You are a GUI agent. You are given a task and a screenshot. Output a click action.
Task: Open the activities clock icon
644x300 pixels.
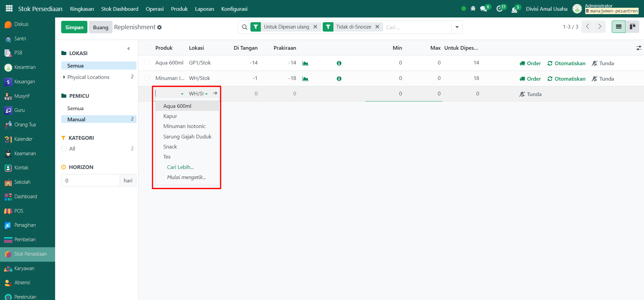pos(499,9)
